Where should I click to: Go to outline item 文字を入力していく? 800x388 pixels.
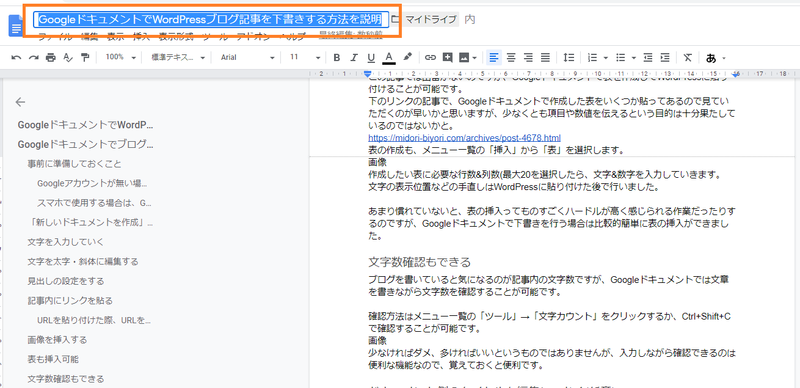tap(66, 241)
